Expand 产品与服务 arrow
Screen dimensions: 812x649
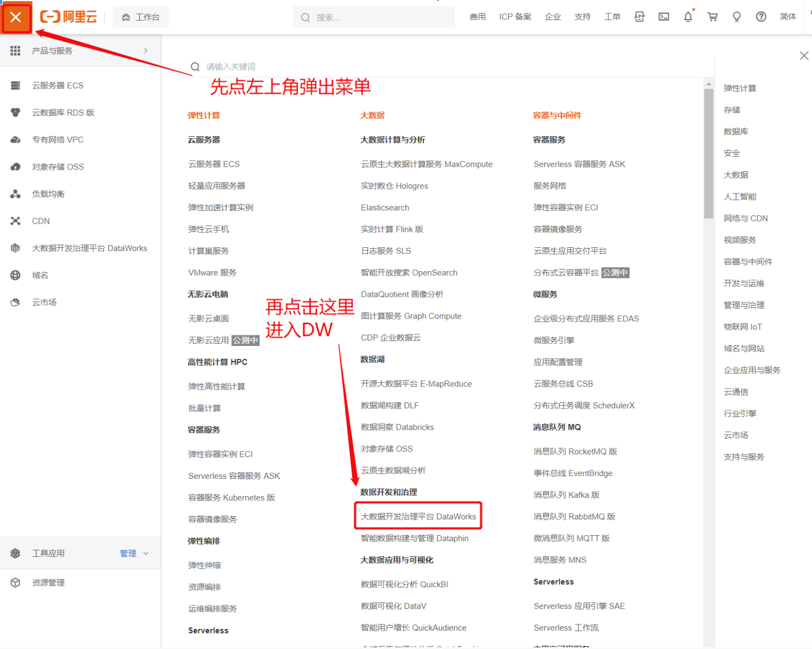point(146,51)
